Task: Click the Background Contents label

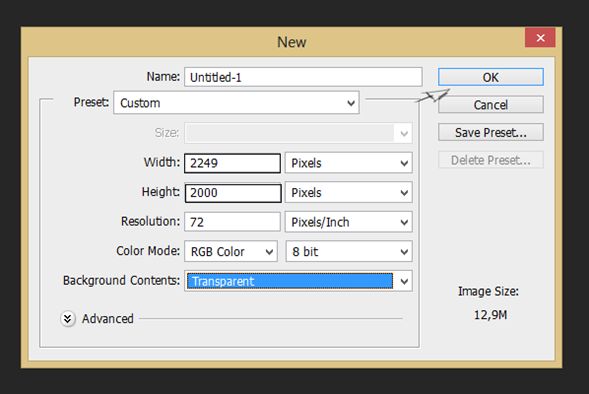Action: pyautogui.click(x=121, y=281)
